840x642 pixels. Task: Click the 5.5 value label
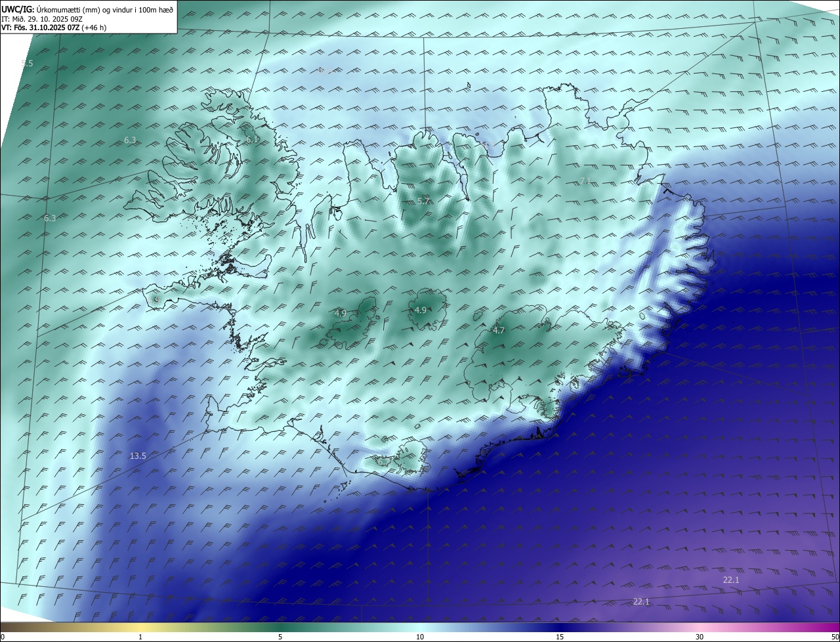tap(27, 63)
